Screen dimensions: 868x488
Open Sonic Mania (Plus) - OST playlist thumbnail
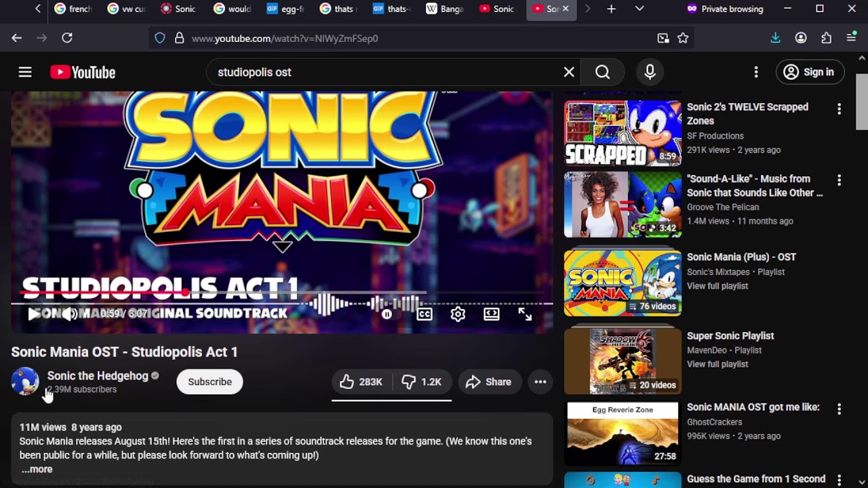[623, 283]
